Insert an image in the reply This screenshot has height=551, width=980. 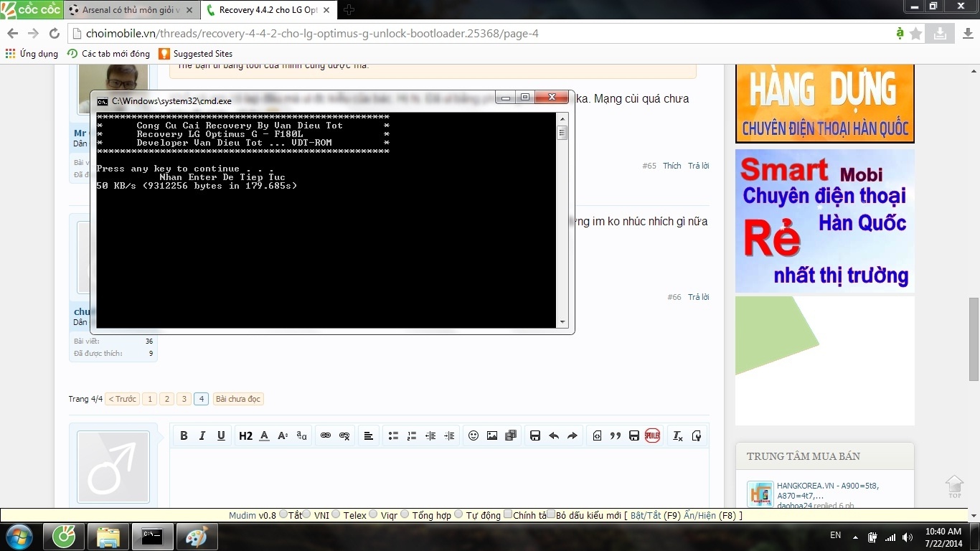pos(492,435)
